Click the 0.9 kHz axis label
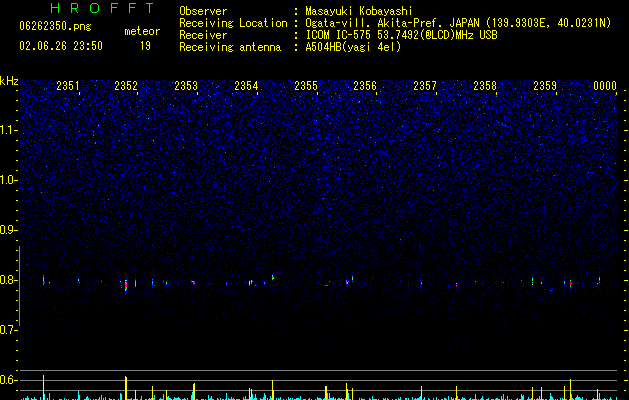Image resolution: width=629 pixels, height=400 pixels. pos(8,230)
